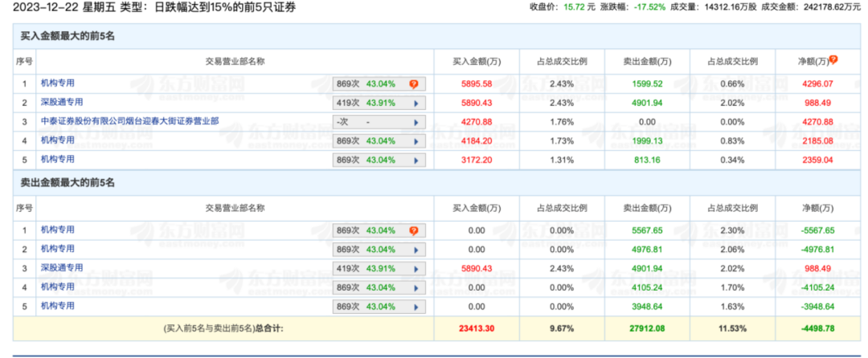Click the 卖出金额(万) header in the sell table
The height and width of the screenshot is (358, 868).
click(x=648, y=208)
